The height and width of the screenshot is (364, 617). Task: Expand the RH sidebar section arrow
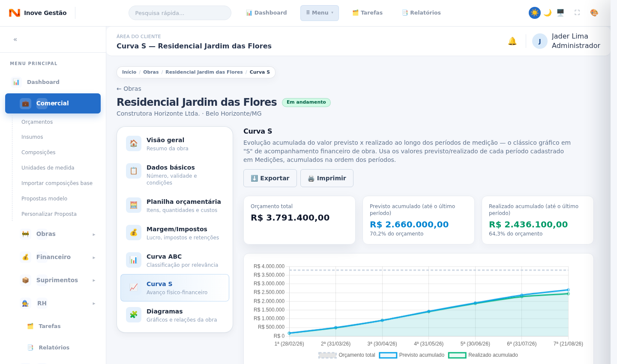(x=94, y=303)
